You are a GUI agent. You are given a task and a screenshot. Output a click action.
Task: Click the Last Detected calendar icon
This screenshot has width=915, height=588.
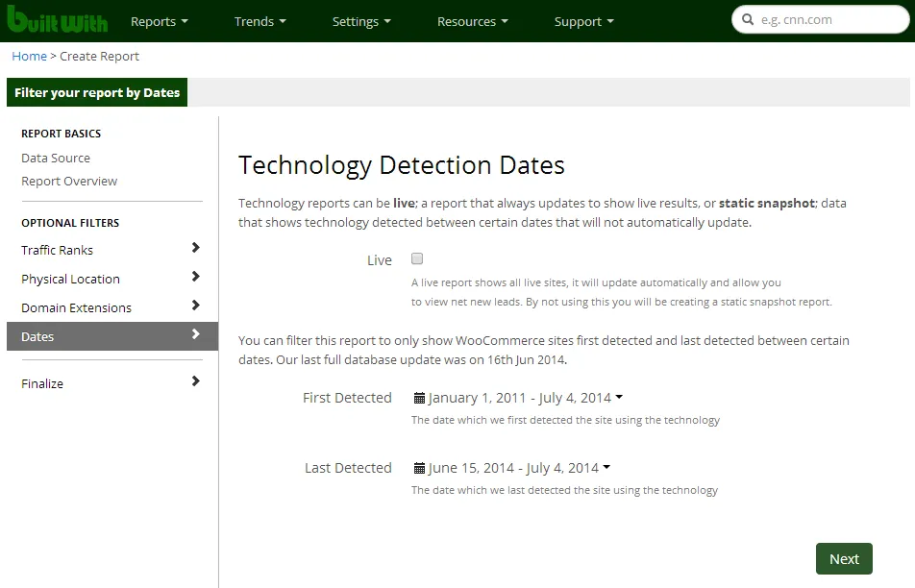point(419,468)
